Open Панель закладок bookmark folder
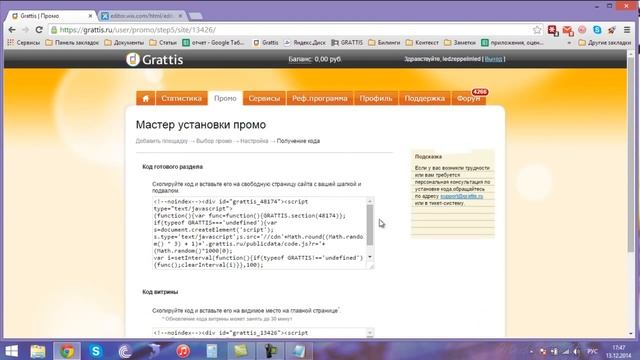640x360 pixels. [72, 42]
